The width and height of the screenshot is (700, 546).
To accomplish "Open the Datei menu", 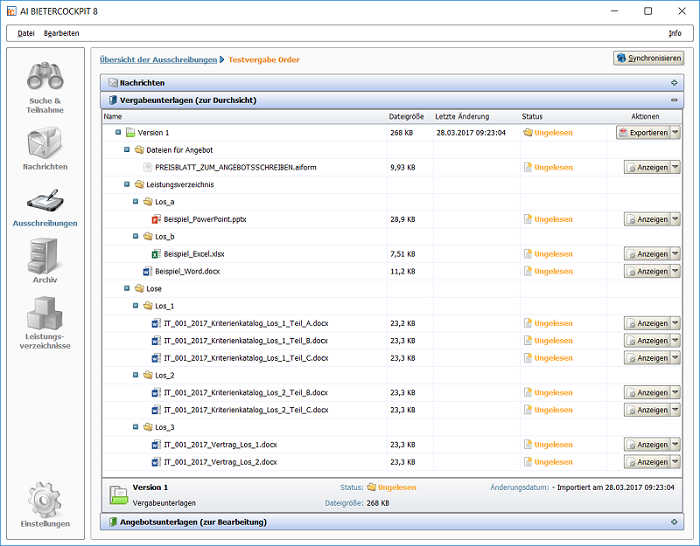I will (x=26, y=33).
